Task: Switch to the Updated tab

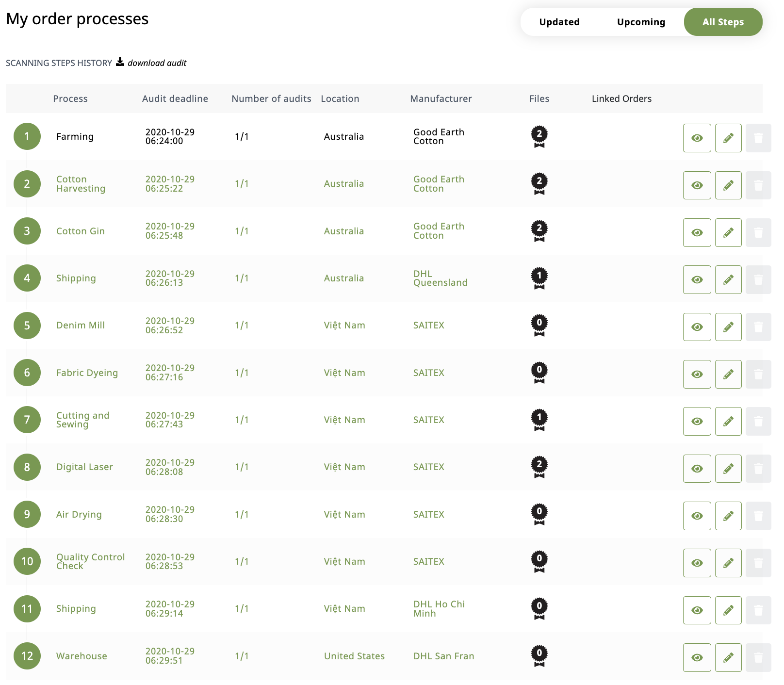Action: point(559,22)
